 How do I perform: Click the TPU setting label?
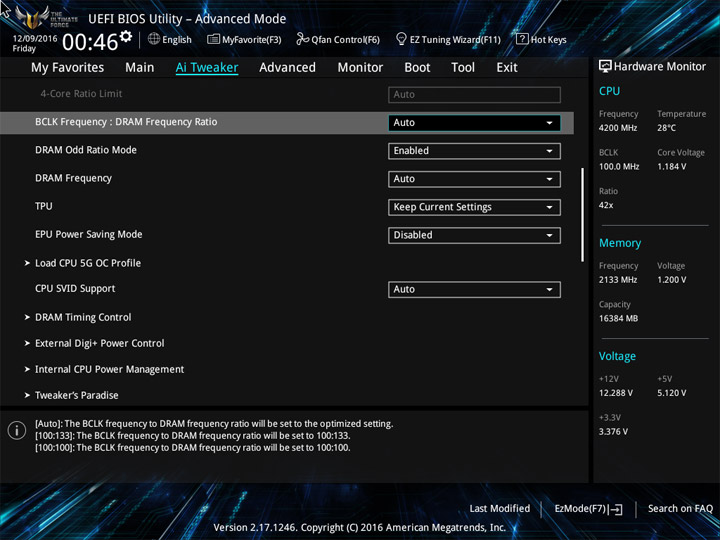(44, 206)
